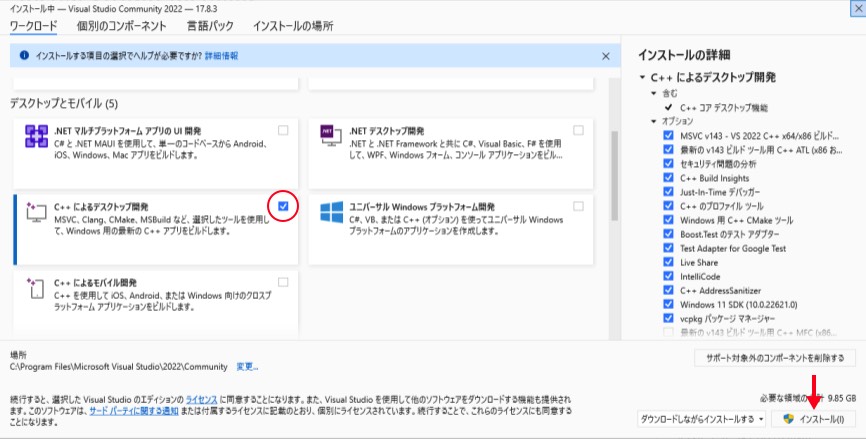Close the help banner with X

point(605,57)
